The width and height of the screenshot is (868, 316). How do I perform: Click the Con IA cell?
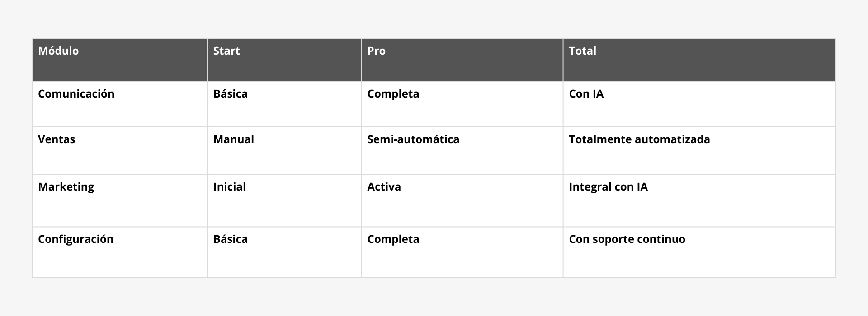(x=586, y=94)
